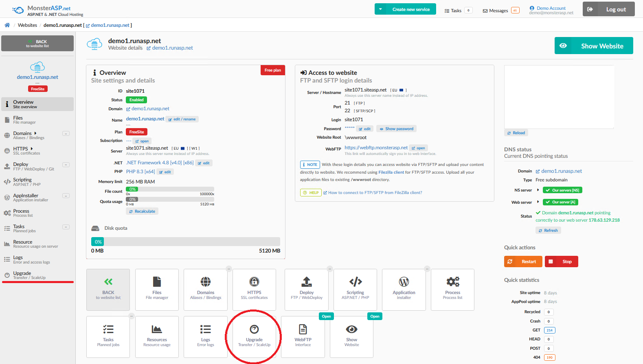Click the Show Website eye button
The image size is (643, 364).
(594, 46)
